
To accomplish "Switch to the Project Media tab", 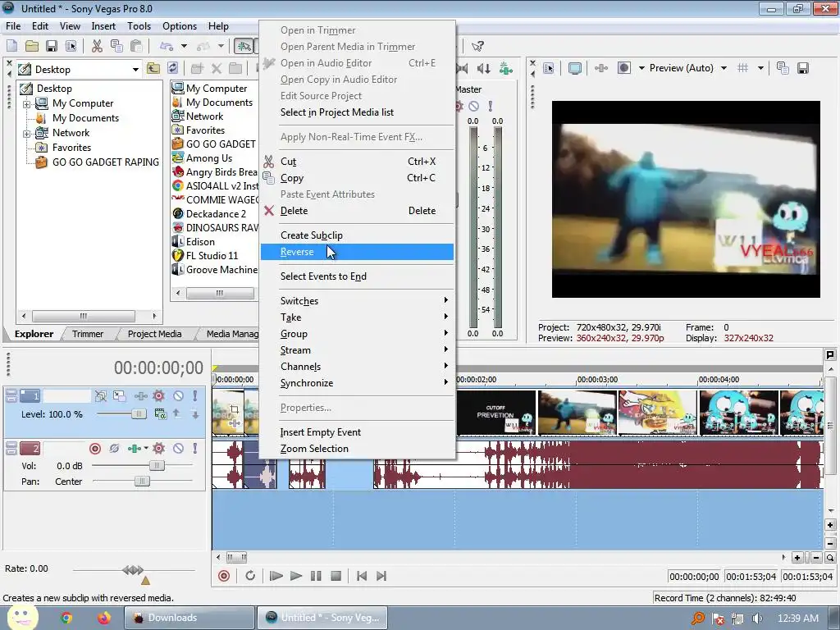I will 154,334.
